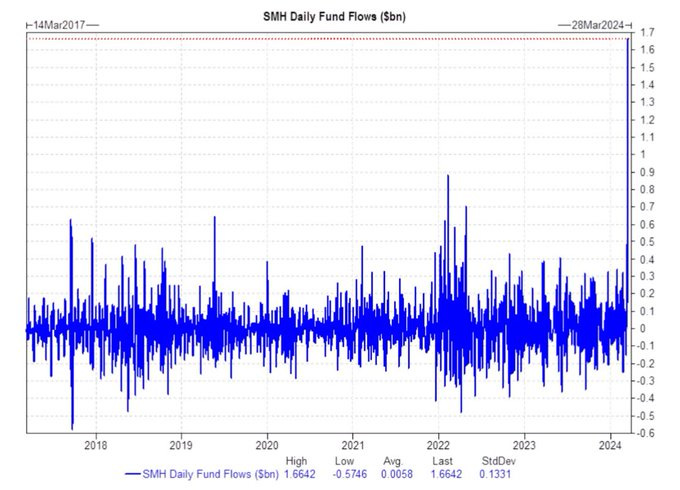Click the y-axis value '-0.6'
The height and width of the screenshot is (490, 680).
645,433
